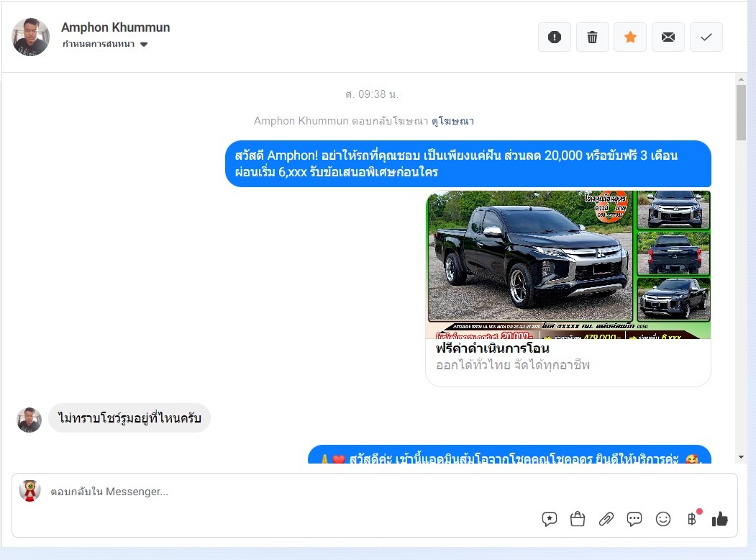Toggle the orange follow-up star
The height and width of the screenshot is (560, 756).
tap(630, 37)
